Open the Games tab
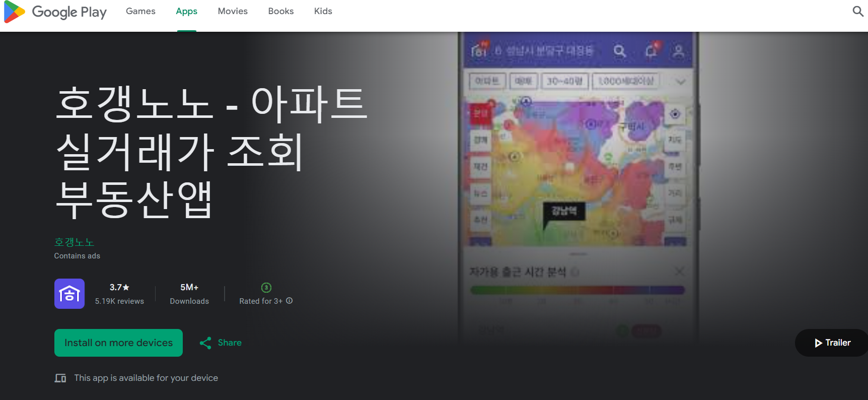868x400 pixels. [140, 11]
